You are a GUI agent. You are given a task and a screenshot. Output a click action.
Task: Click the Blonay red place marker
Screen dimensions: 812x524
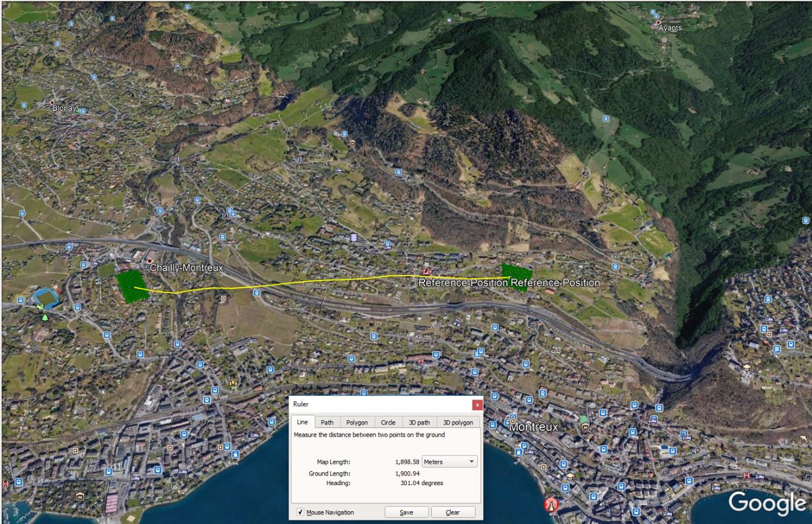[53, 102]
